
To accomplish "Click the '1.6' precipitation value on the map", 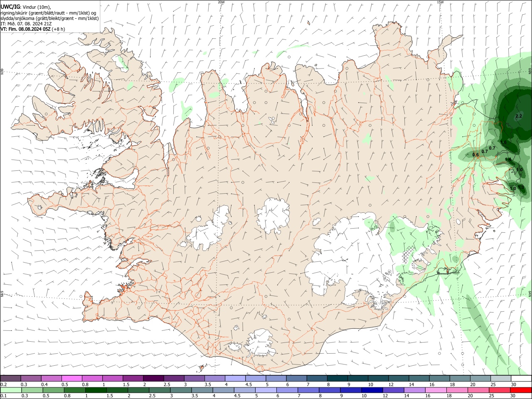I will [x=503, y=142].
